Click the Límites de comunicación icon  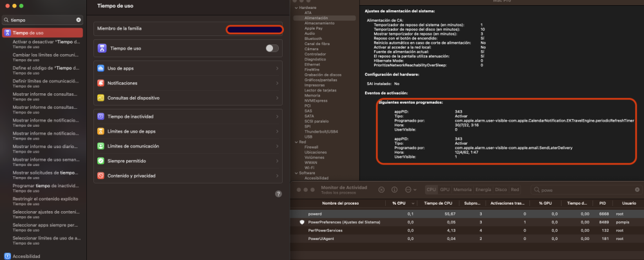click(x=100, y=146)
